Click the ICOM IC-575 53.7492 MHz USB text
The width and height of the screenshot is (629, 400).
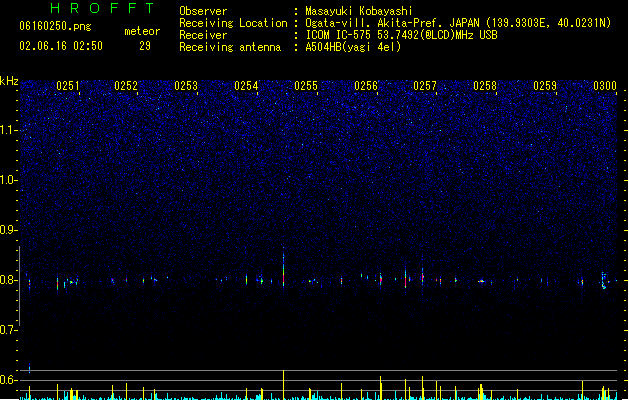pos(402,35)
